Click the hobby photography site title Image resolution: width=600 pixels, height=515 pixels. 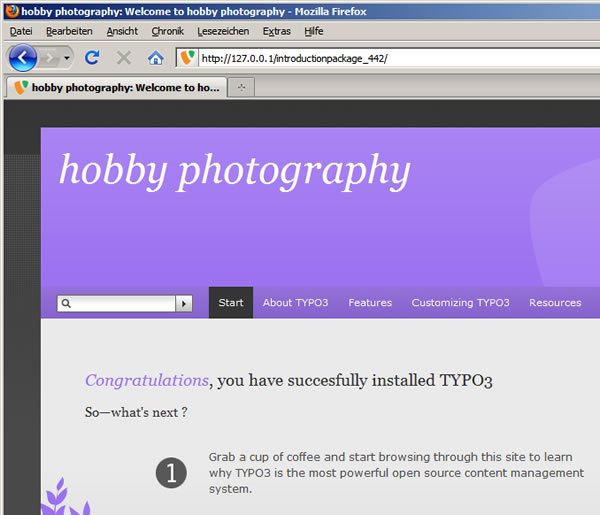point(234,170)
